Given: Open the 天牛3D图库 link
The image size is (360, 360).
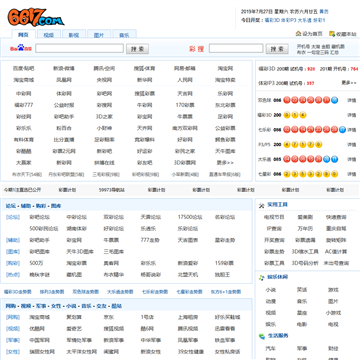Looking at the screenshot, I should click(80, 252).
